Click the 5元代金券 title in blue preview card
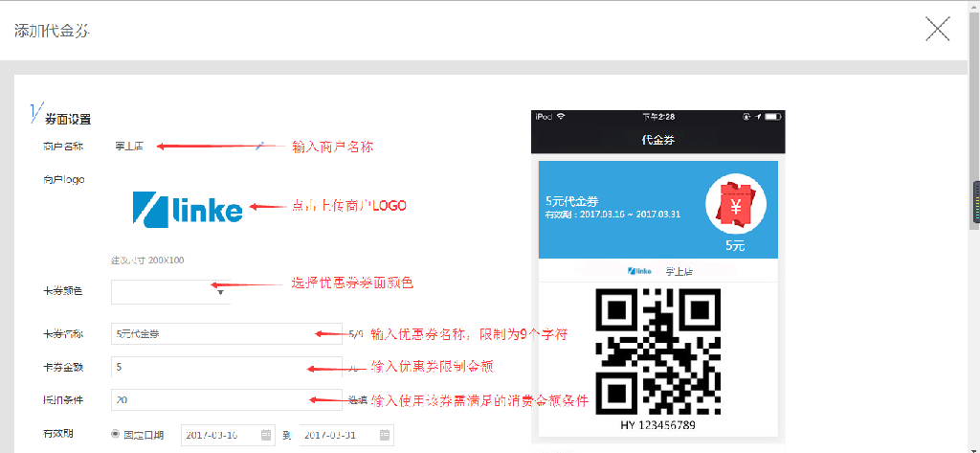980x453 pixels. (x=572, y=201)
